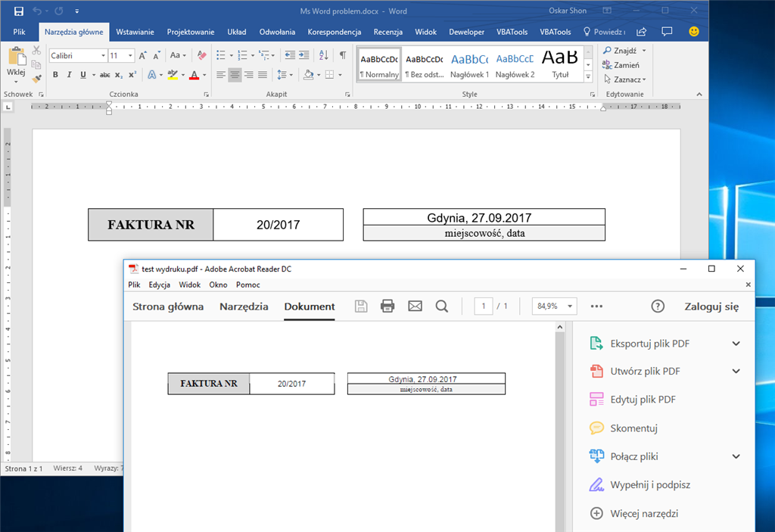
Task: Open the comments icon in Word
Action: pyautogui.click(x=667, y=32)
